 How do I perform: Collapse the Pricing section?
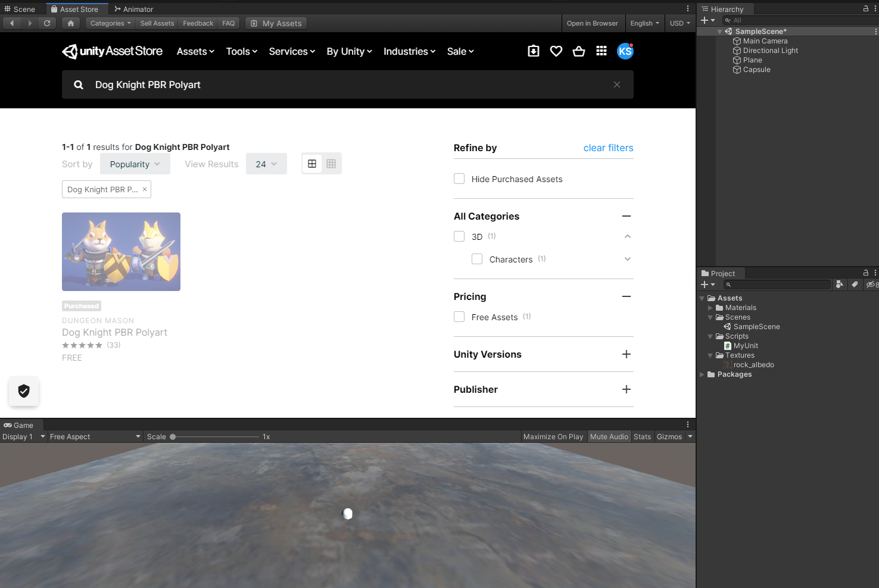626,296
